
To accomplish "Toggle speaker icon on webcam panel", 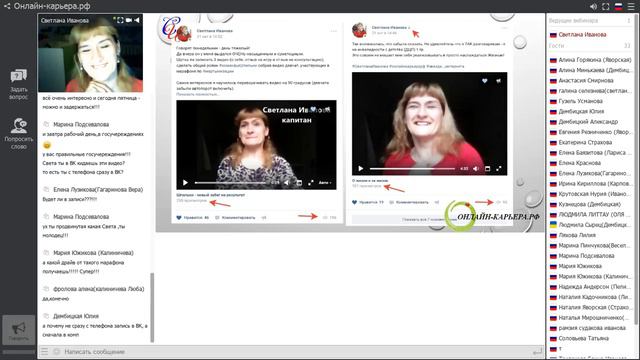I will click(137, 20).
